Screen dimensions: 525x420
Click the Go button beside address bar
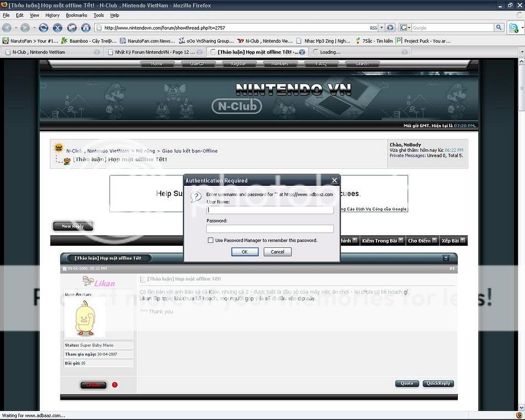coord(390,28)
